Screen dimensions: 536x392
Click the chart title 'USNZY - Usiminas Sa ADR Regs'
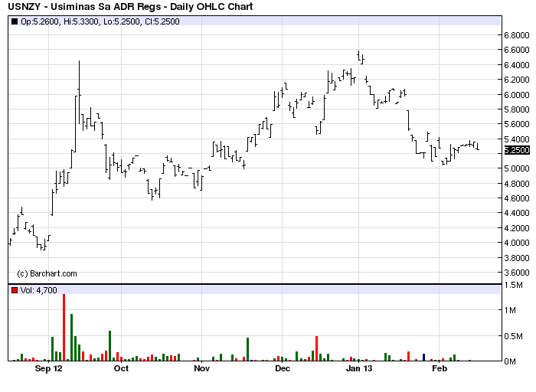point(84,6)
